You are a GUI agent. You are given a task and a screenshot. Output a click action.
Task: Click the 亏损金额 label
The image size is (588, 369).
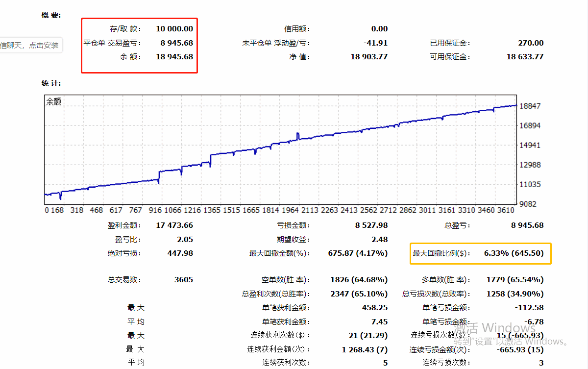coord(294,225)
